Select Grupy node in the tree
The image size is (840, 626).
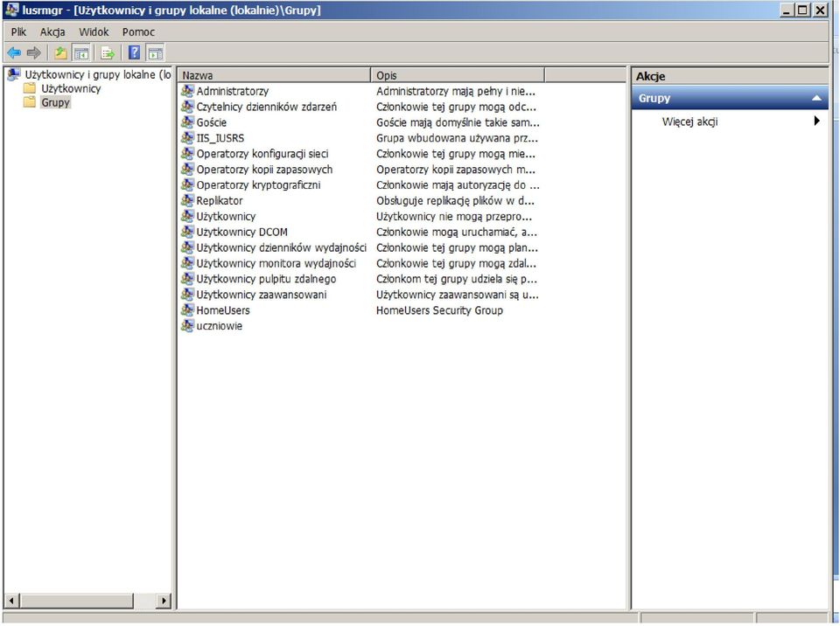(x=56, y=102)
